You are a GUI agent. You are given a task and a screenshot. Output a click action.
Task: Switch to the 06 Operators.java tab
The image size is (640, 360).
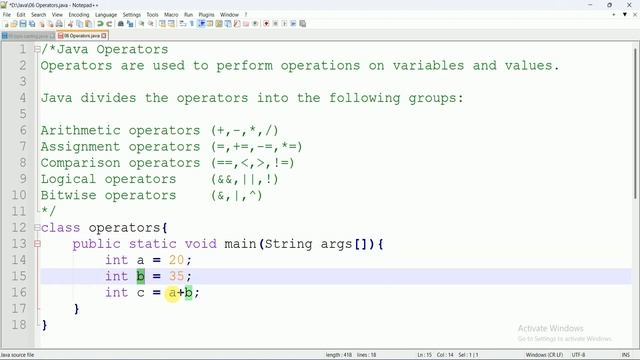(x=82, y=36)
